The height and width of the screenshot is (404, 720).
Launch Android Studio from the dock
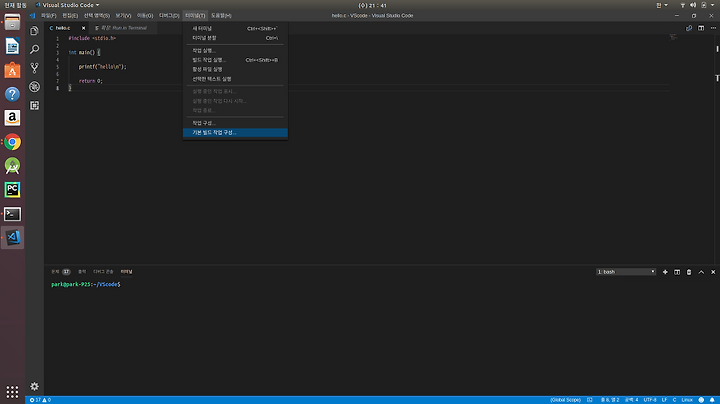coord(12,166)
